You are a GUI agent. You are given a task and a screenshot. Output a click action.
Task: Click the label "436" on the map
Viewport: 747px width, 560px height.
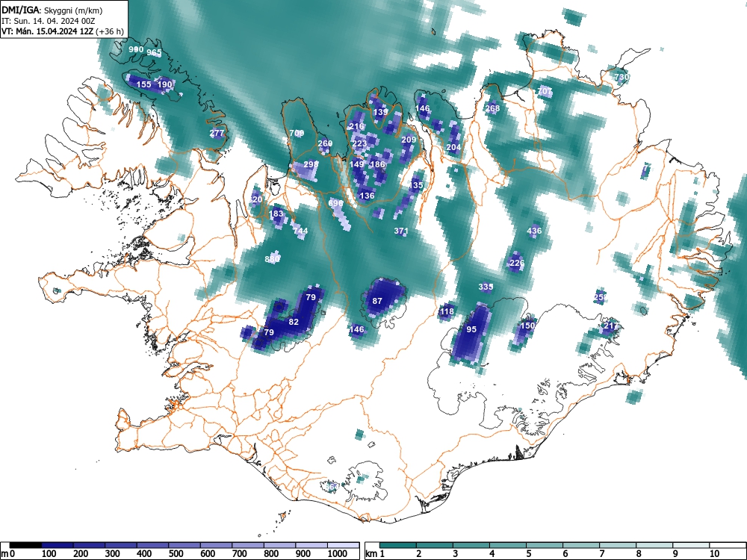pyautogui.click(x=535, y=231)
